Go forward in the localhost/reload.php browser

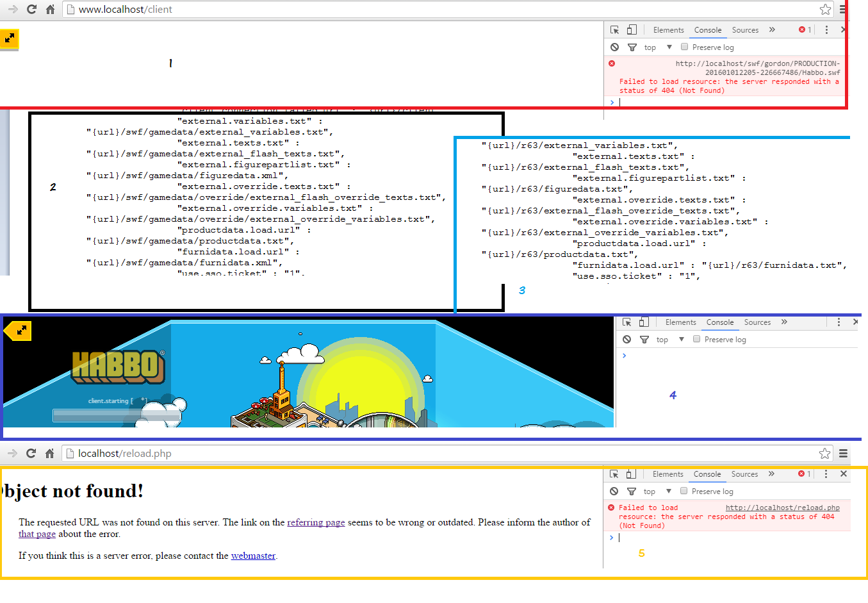pos(12,453)
